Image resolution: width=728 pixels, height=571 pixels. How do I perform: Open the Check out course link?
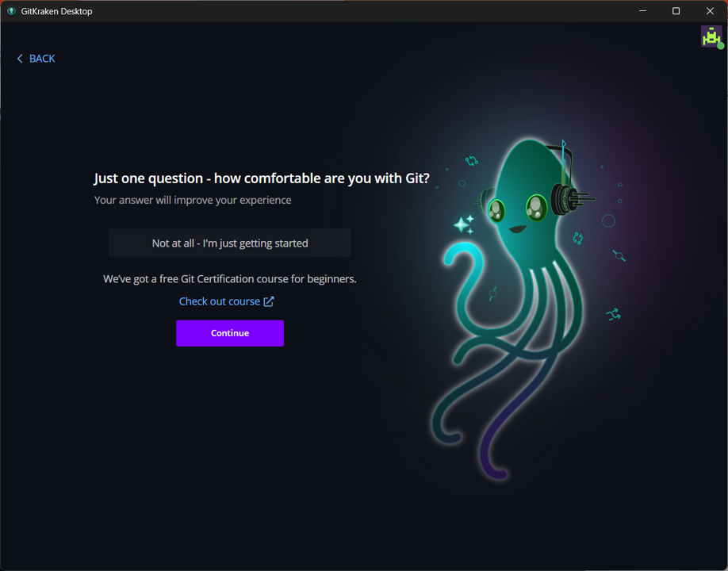pyautogui.click(x=220, y=301)
